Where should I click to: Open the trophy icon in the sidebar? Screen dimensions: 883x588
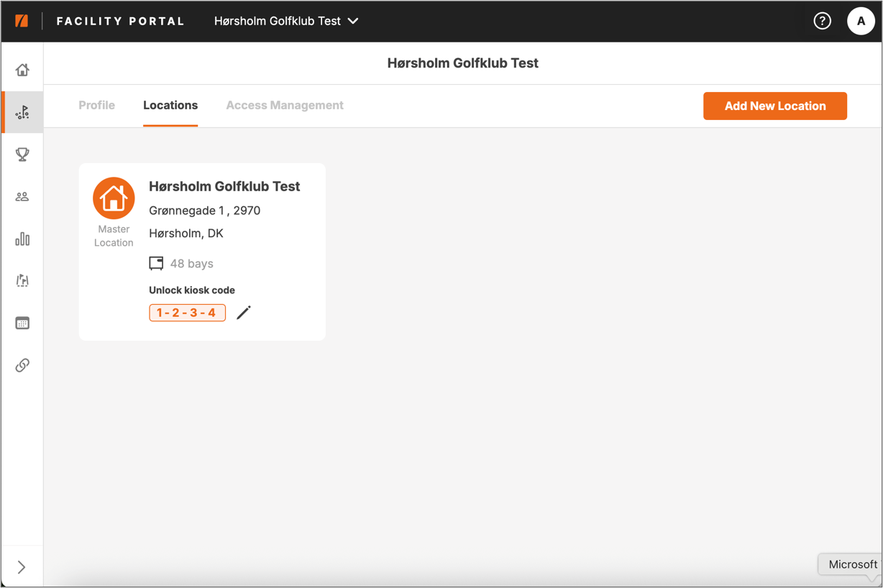22,155
